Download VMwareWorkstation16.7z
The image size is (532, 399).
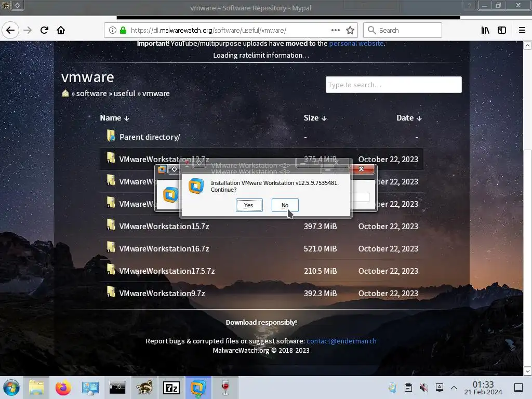[164, 249]
